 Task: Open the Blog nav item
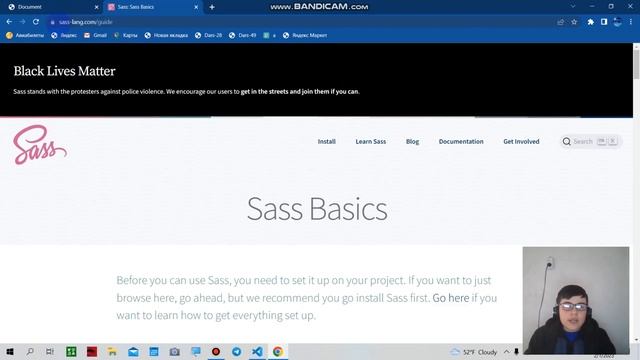[x=412, y=142]
